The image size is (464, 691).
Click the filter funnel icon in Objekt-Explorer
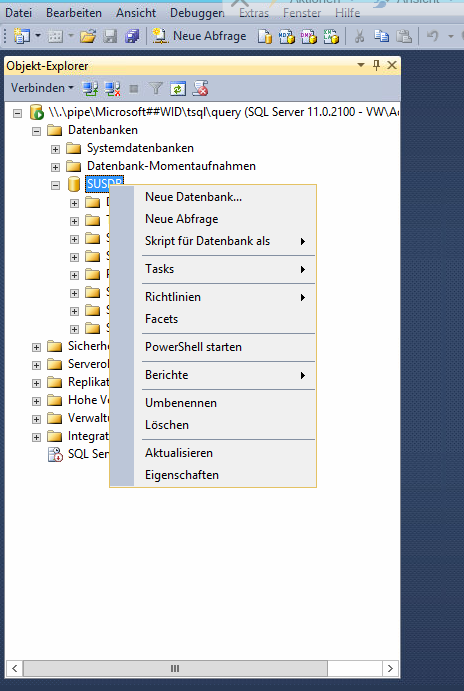[x=156, y=89]
